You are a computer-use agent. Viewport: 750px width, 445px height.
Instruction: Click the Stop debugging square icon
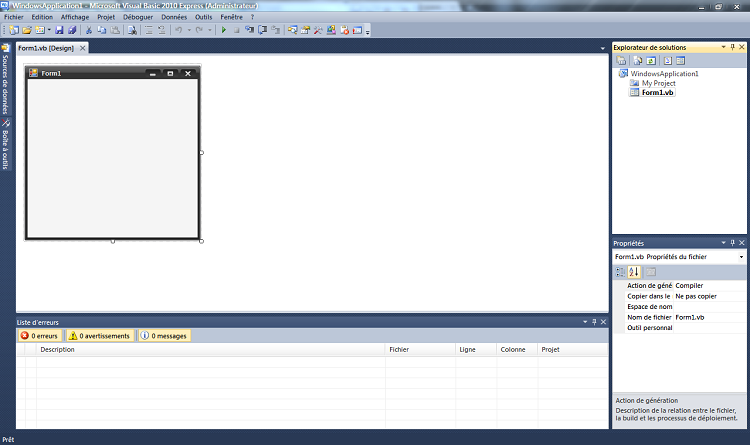tap(236, 30)
